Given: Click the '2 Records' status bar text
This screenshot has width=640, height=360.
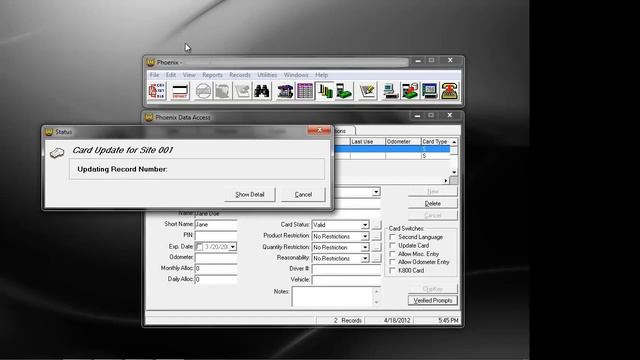Looking at the screenshot, I should [x=347, y=320].
